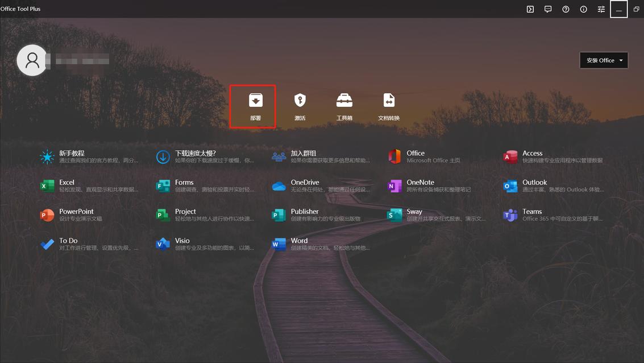Viewport: 644px width, 363px height.
Task: Launch Word from its shortcut icon
Action: point(278,244)
